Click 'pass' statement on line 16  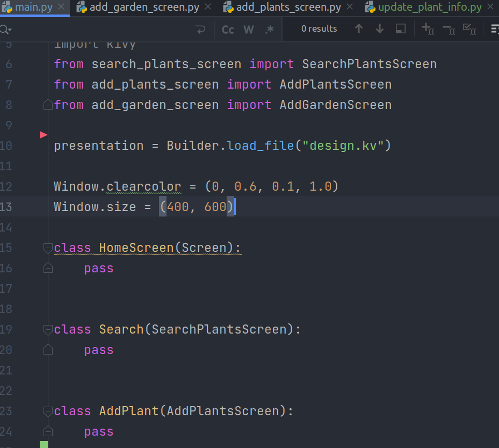pyautogui.click(x=99, y=268)
